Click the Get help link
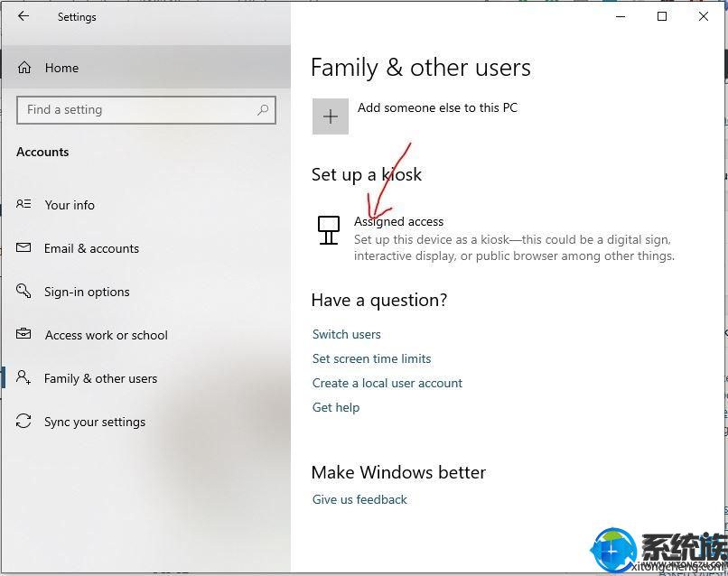The image size is (728, 576). pyautogui.click(x=336, y=407)
